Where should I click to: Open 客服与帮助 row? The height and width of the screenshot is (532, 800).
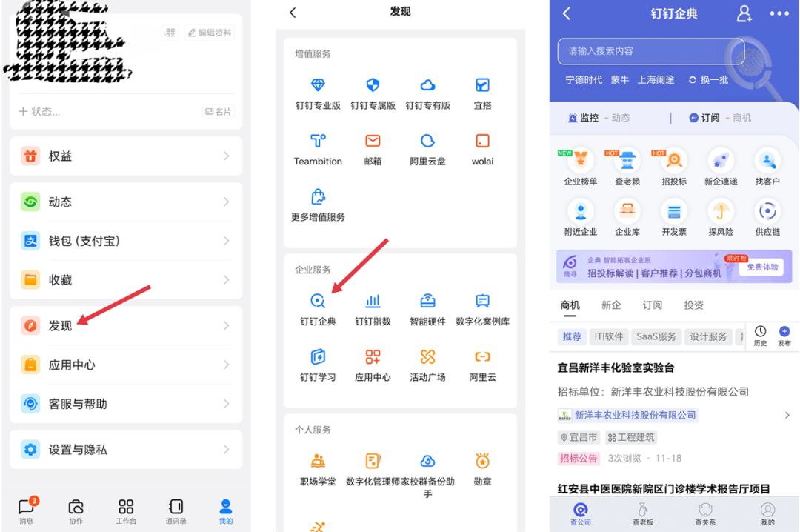(x=126, y=404)
